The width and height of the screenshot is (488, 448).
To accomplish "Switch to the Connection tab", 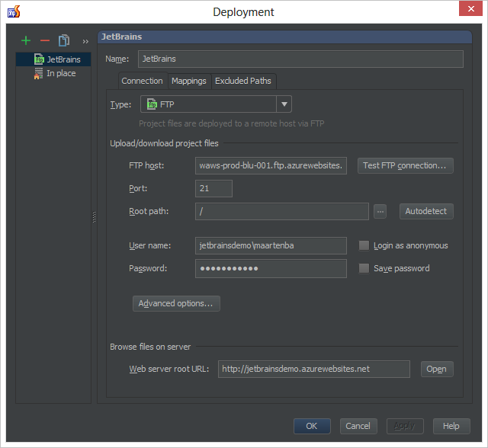I will tap(143, 82).
